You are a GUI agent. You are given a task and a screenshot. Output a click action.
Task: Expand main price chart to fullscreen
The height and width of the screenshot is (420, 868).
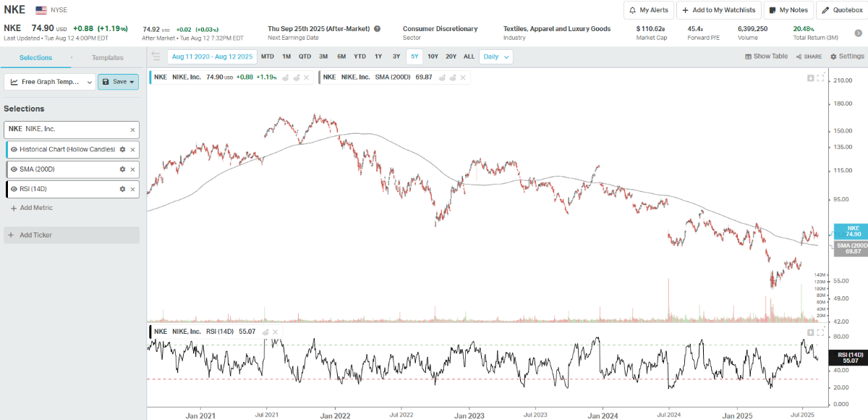pos(820,78)
